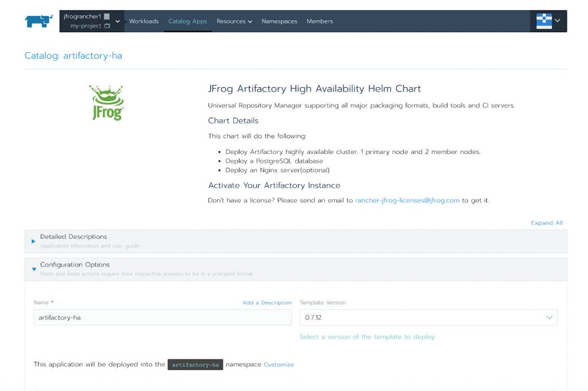Click the Expand All link

coord(546,223)
